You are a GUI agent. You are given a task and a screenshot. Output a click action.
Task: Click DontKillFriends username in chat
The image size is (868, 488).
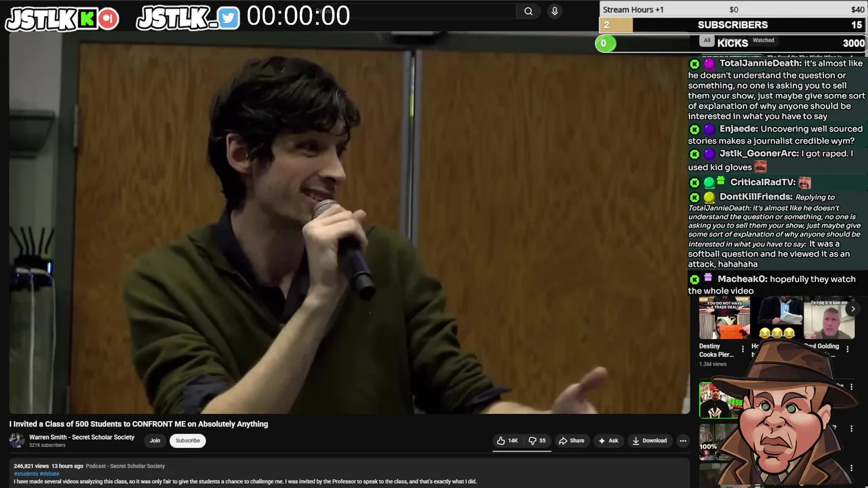[755, 197]
